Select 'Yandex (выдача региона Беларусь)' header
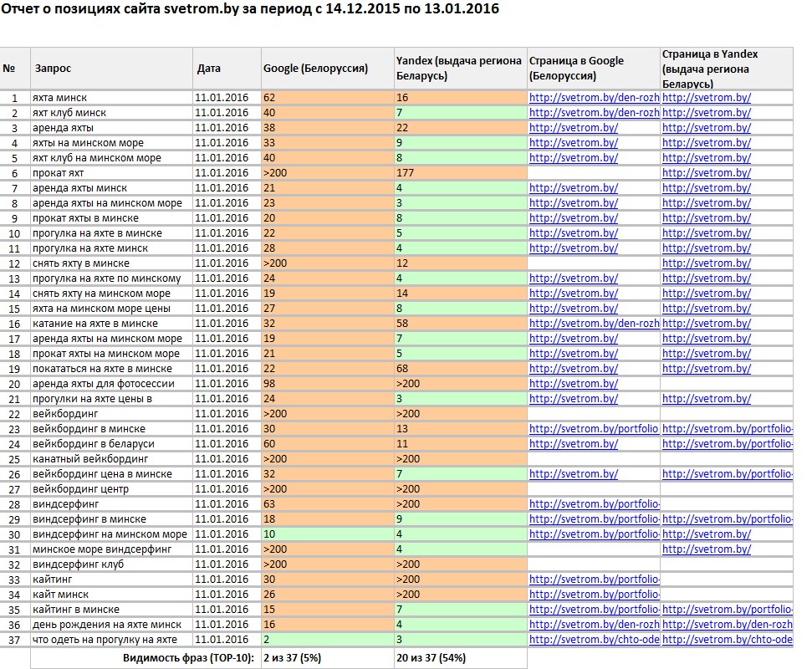This screenshot has width=812, height=669. click(461, 69)
